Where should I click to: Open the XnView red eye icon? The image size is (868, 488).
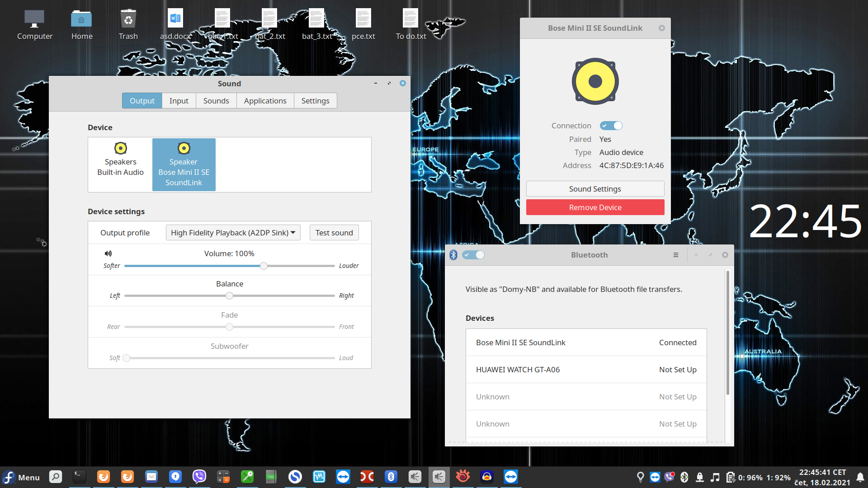pos(463,477)
